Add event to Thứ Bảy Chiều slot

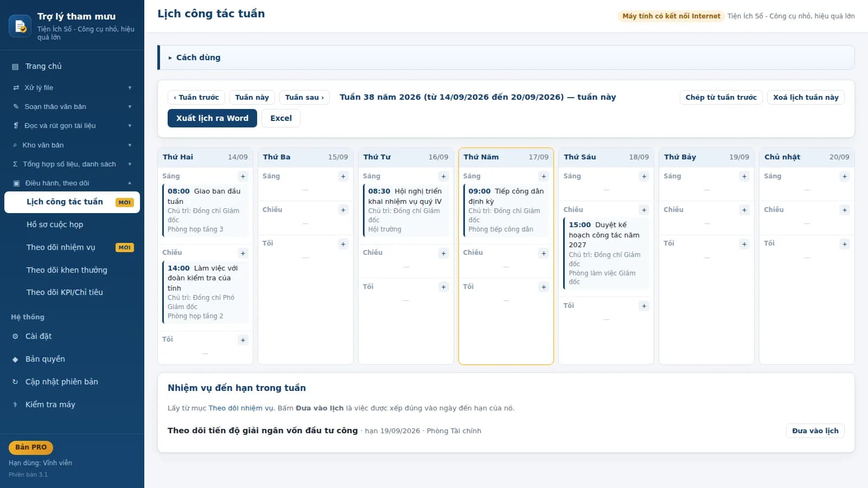(744, 210)
